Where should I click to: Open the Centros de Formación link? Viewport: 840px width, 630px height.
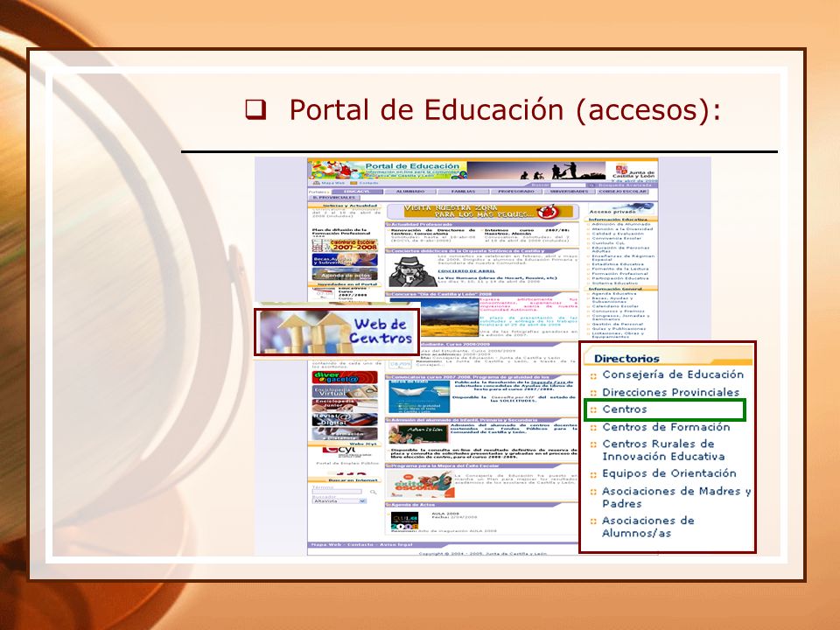point(666,427)
